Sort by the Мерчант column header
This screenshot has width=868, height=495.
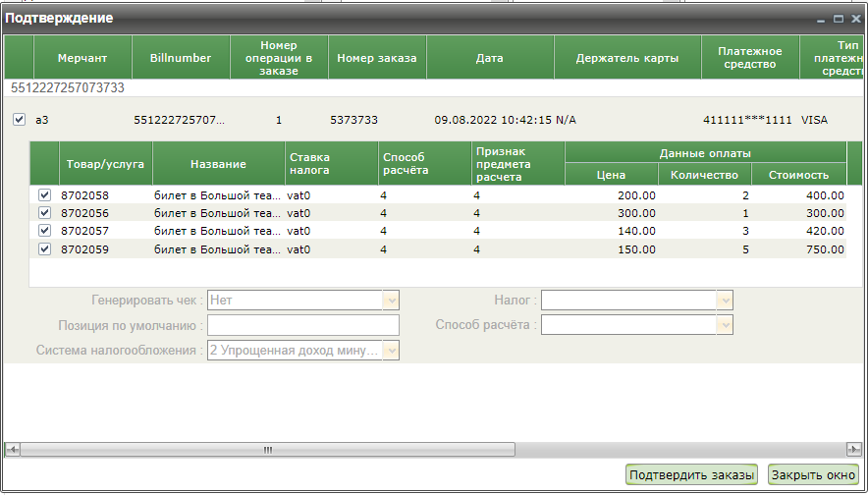[x=82, y=58]
